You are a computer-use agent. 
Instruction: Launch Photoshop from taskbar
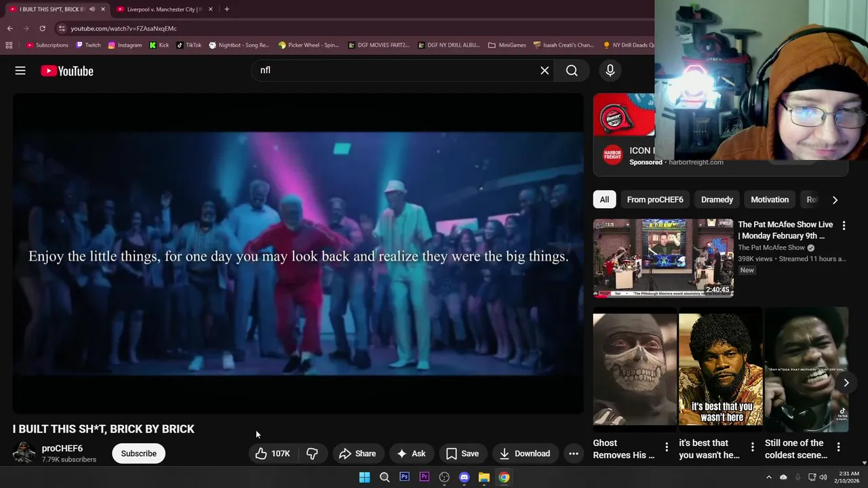point(404,477)
